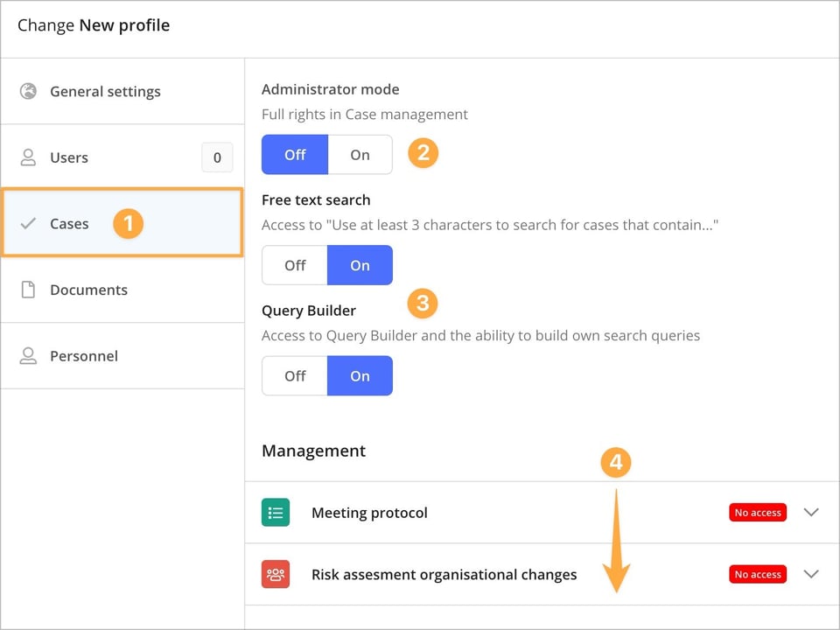Turn Administrator mode On

click(360, 155)
